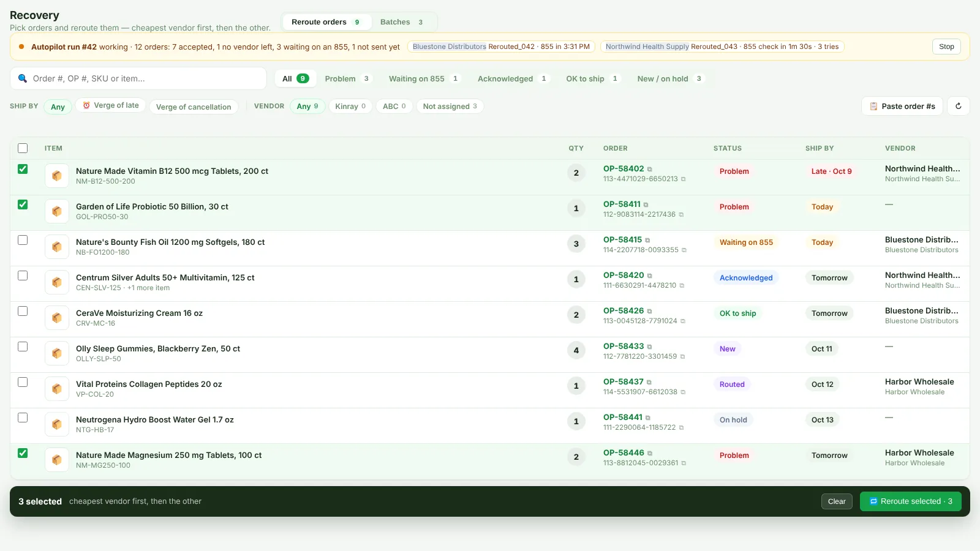Screen dimensions: 980x551
Task: Copy order ID 113-4471029-6650213 icon
Action: [684, 179]
